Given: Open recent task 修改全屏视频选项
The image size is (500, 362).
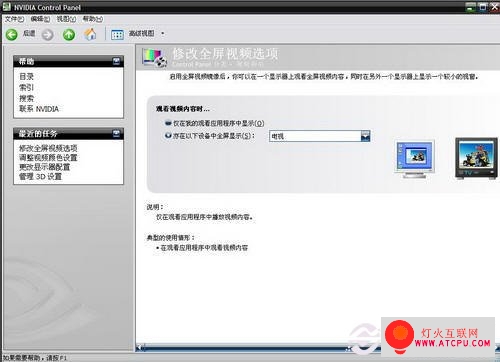Looking at the screenshot, I should click(x=48, y=148).
